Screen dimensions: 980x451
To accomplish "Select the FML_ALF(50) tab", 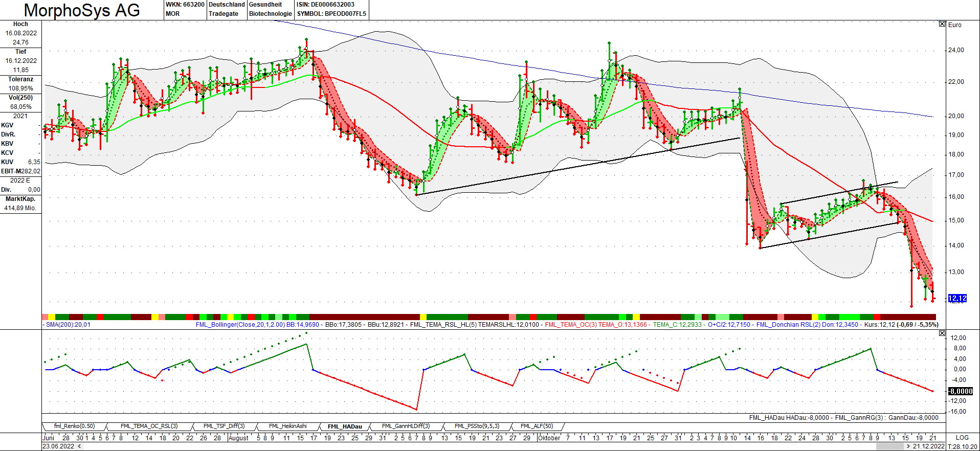I will 537,426.
